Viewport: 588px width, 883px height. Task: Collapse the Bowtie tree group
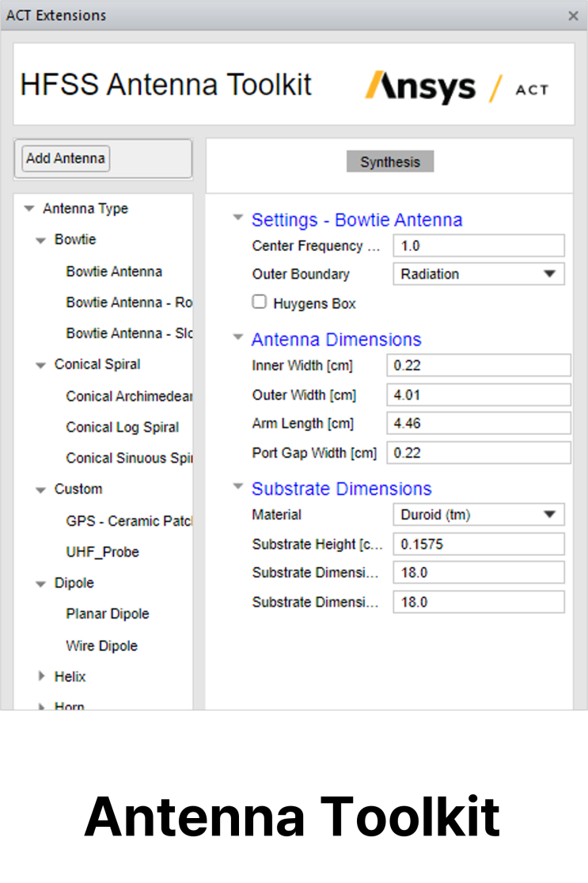pyautogui.click(x=40, y=241)
